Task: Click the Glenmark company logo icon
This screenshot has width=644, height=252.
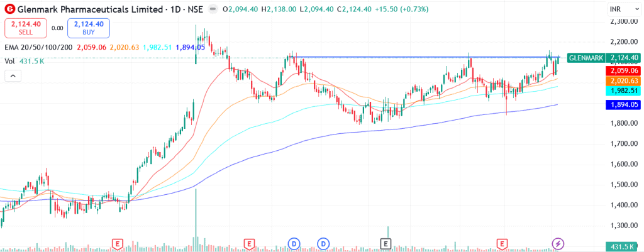Action: [9, 10]
